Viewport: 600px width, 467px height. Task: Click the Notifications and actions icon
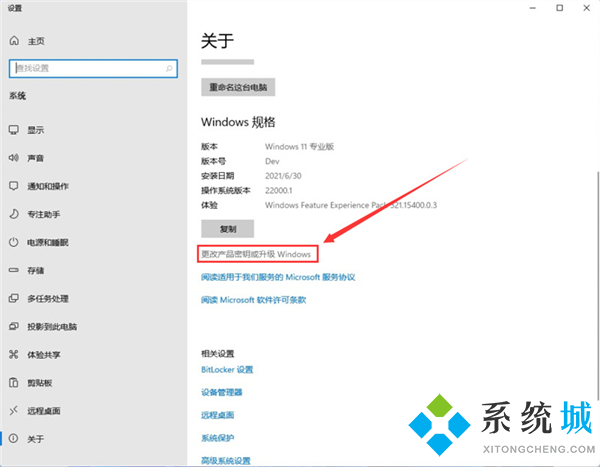pyautogui.click(x=14, y=186)
